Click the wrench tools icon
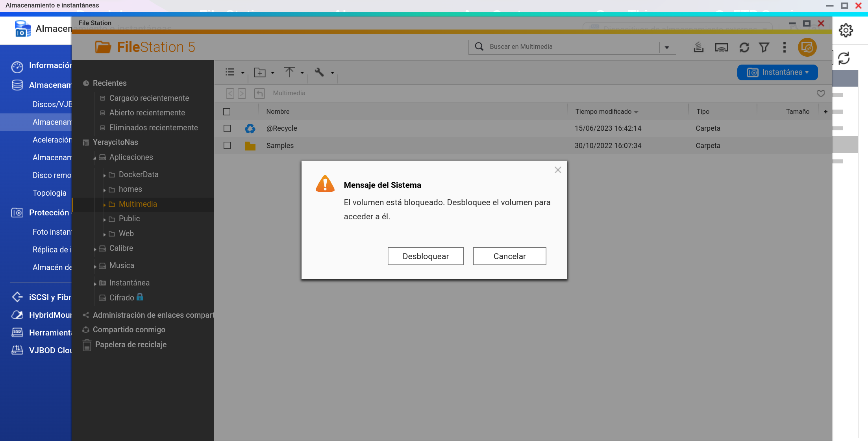The width and height of the screenshot is (868, 441). point(319,72)
